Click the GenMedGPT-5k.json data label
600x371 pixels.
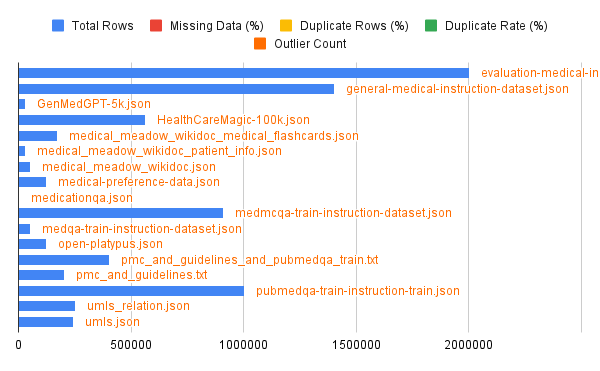point(94,104)
